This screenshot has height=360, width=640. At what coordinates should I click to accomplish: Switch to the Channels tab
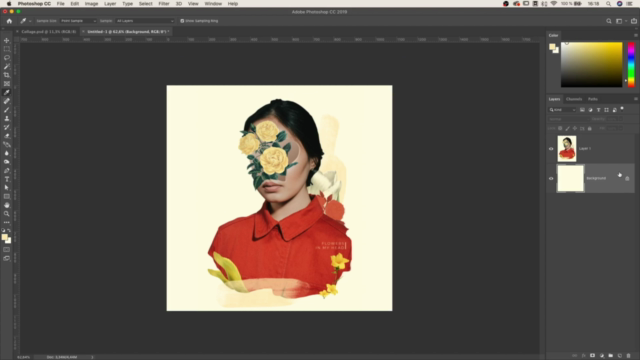point(573,99)
